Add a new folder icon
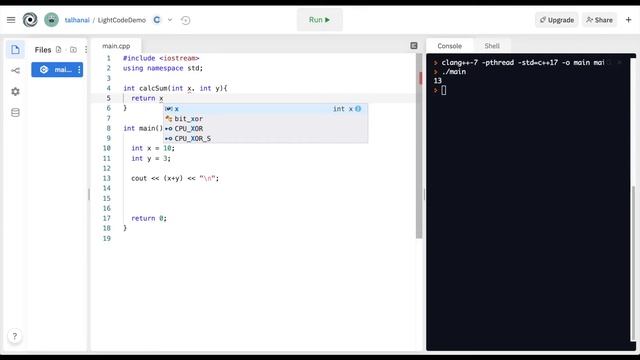Viewport: 640px width, 360px height. point(73,50)
